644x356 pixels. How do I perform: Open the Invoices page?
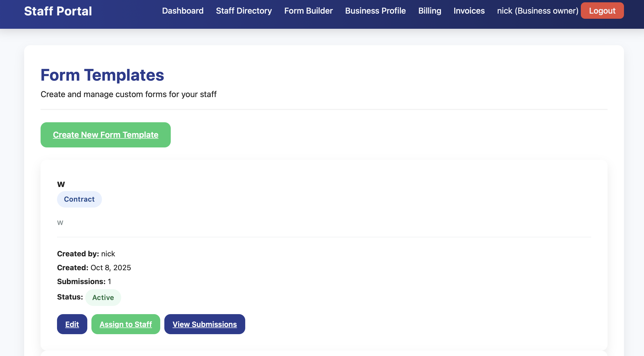469,11
